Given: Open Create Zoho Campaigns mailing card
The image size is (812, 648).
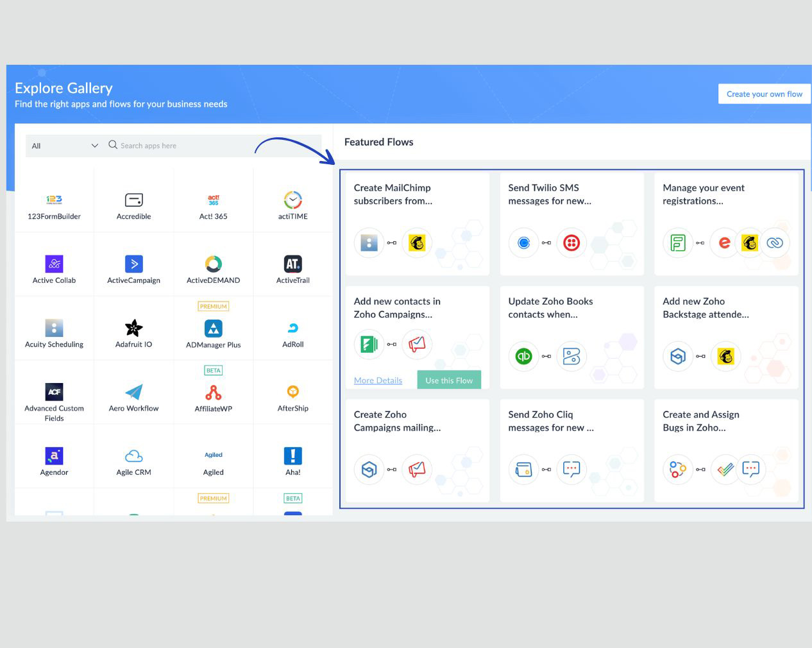Looking at the screenshot, I should pyautogui.click(x=417, y=450).
